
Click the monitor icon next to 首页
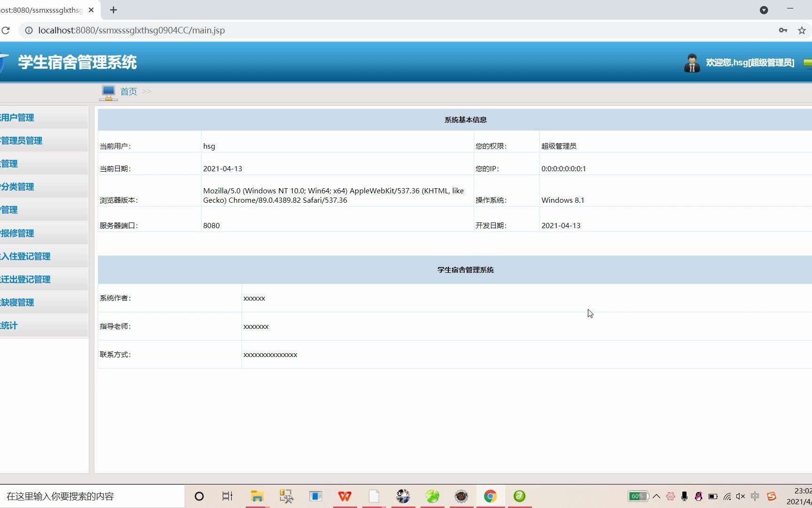108,92
